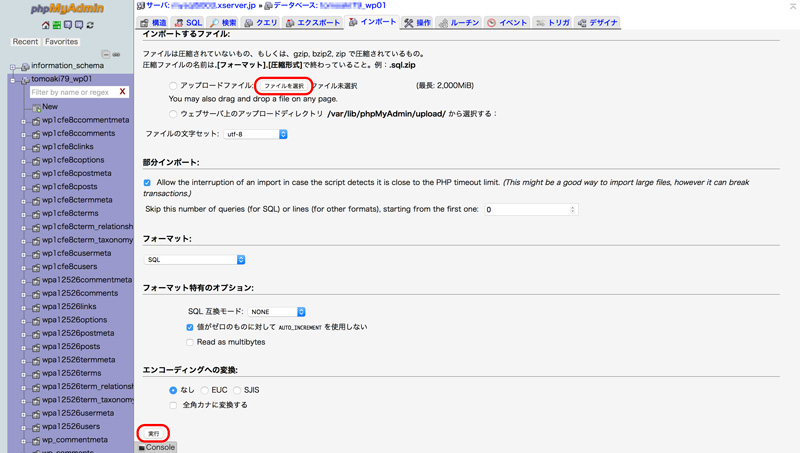Switch to the 検索 tab
The width and height of the screenshot is (800, 453).
pyautogui.click(x=223, y=22)
